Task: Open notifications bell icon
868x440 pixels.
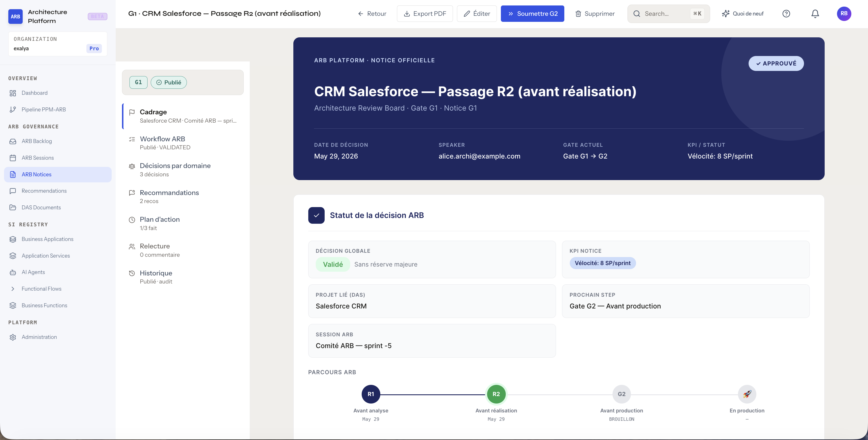Action: [815, 13]
